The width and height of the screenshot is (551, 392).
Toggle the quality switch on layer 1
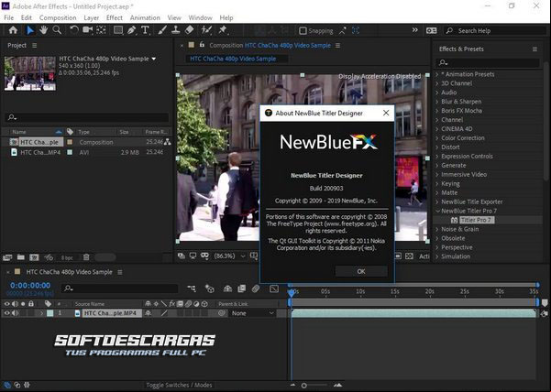(164, 313)
